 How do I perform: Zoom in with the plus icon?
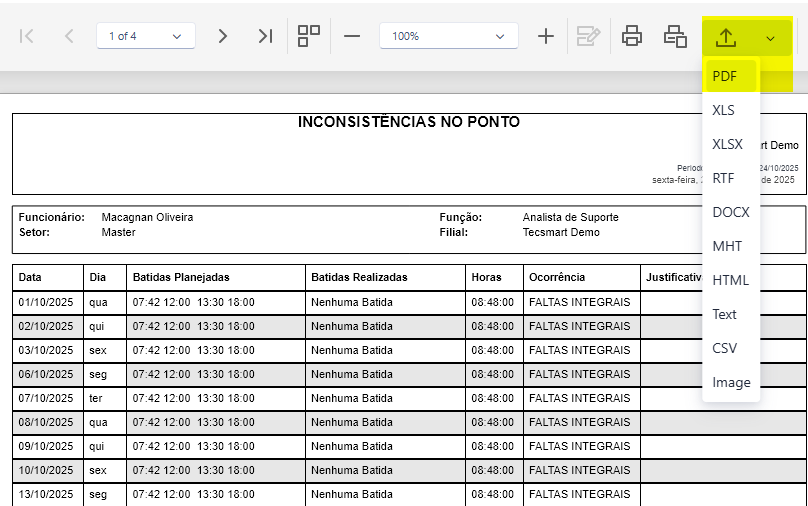[x=545, y=36]
